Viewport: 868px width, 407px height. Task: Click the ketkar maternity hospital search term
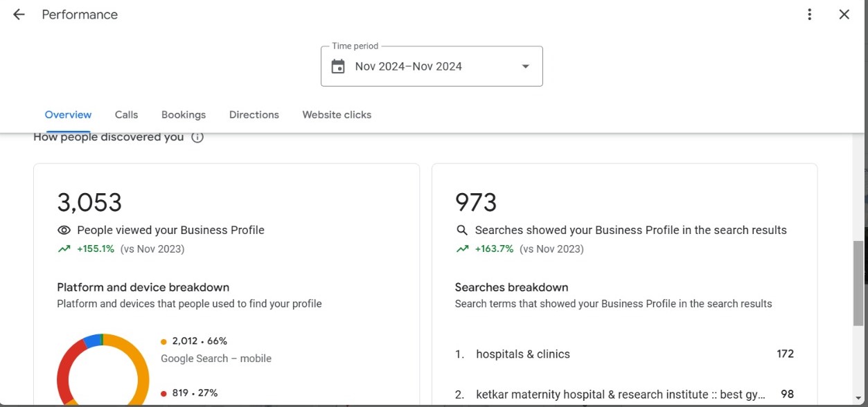621,395
